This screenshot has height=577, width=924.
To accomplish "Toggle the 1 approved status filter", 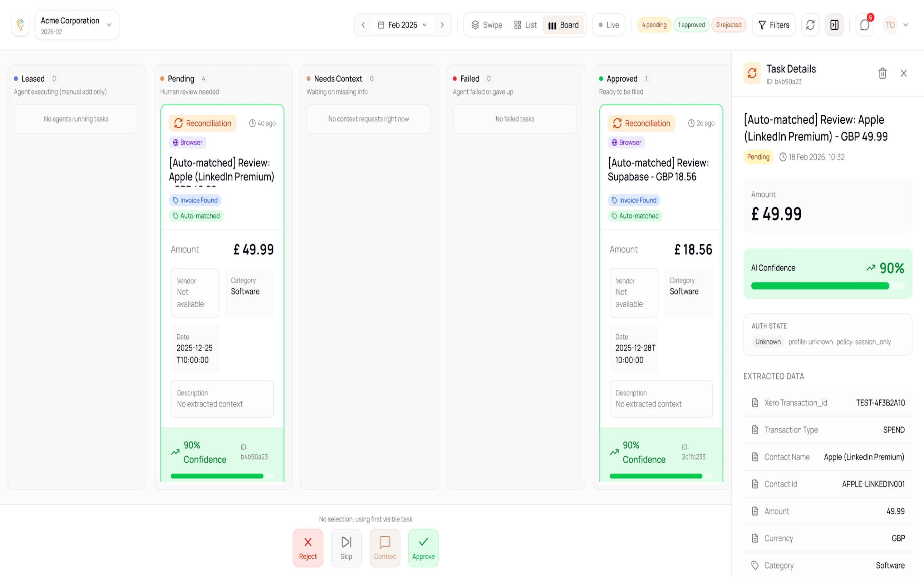I will (691, 25).
